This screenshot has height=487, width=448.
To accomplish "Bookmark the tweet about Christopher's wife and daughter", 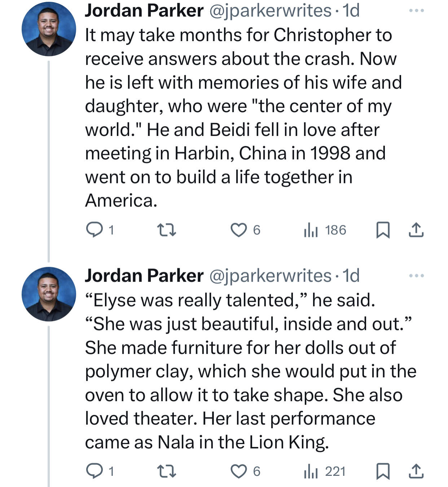I will pos(383,230).
